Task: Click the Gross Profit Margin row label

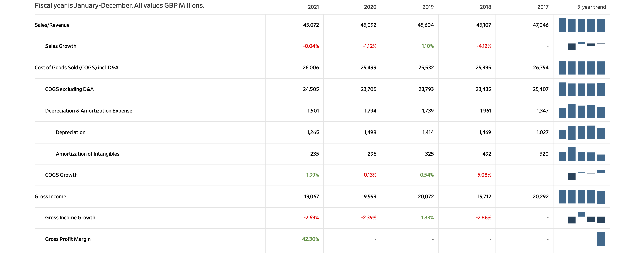Action: (x=68, y=239)
